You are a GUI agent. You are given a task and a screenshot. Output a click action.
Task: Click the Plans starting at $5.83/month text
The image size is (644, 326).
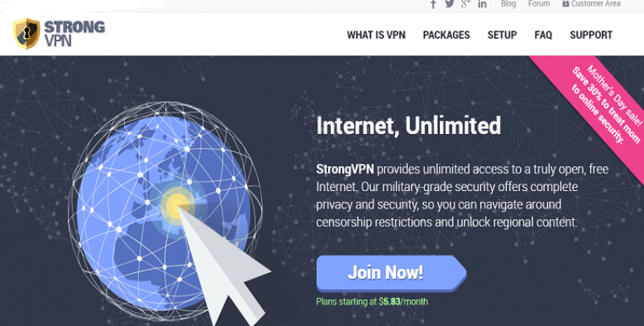coord(372,302)
